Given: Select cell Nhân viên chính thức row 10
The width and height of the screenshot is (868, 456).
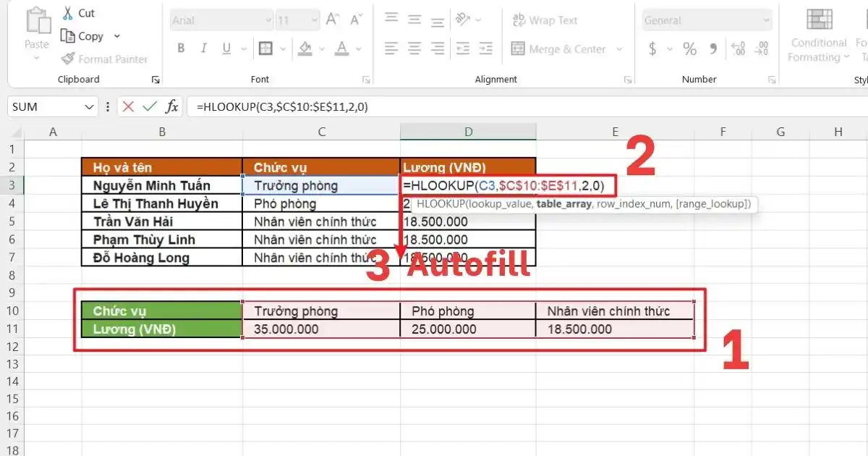Looking at the screenshot, I should click(615, 311).
